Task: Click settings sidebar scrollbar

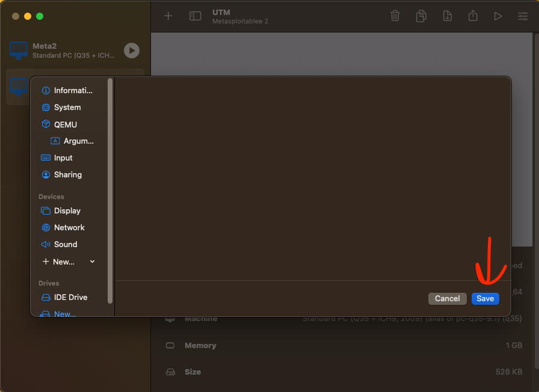Action: [110, 191]
